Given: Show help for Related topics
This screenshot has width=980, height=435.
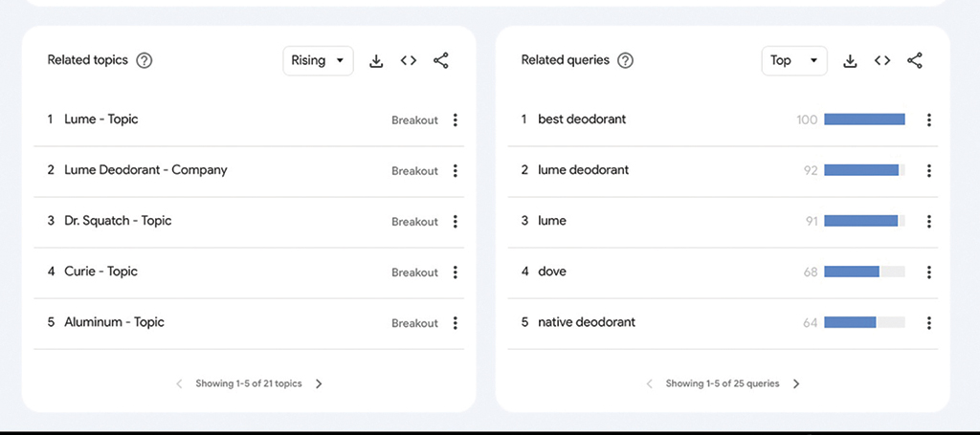Looking at the screenshot, I should pos(145,61).
